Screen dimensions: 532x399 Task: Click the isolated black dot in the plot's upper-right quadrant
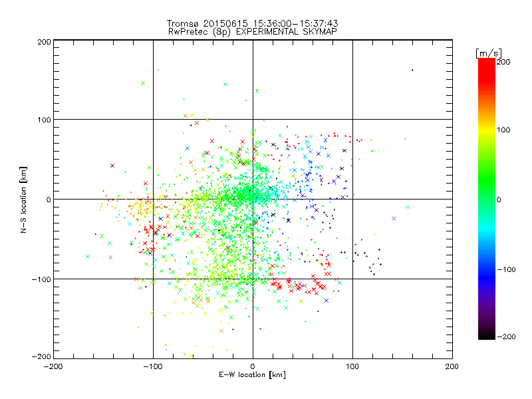point(412,70)
